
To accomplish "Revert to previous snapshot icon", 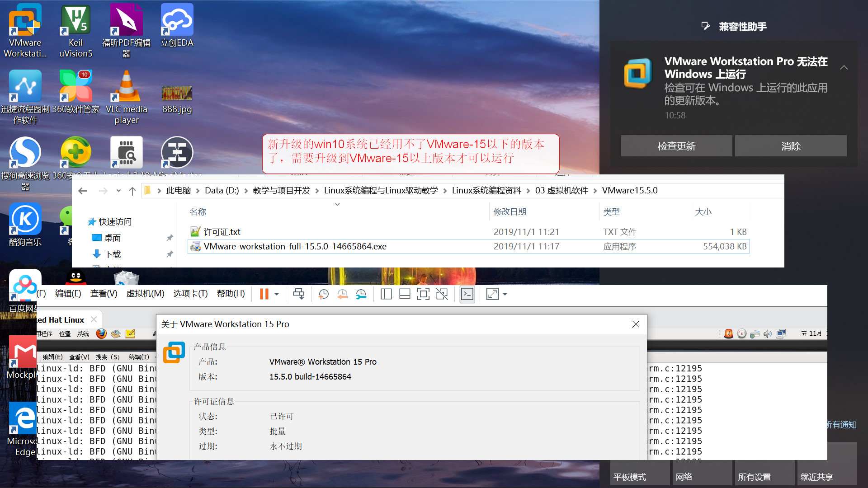I will point(342,294).
